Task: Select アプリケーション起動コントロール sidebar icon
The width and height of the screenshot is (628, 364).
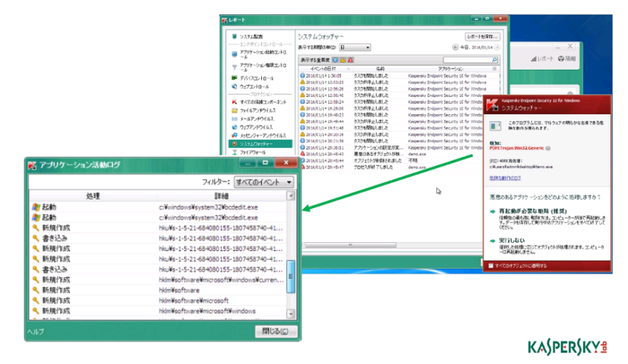Action: point(234,53)
